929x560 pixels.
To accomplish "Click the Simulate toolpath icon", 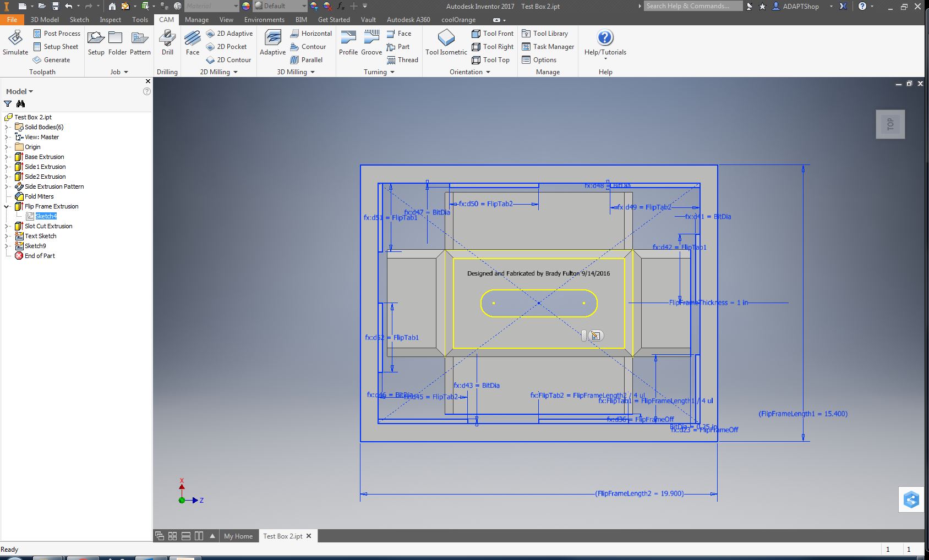I will 15,43.
